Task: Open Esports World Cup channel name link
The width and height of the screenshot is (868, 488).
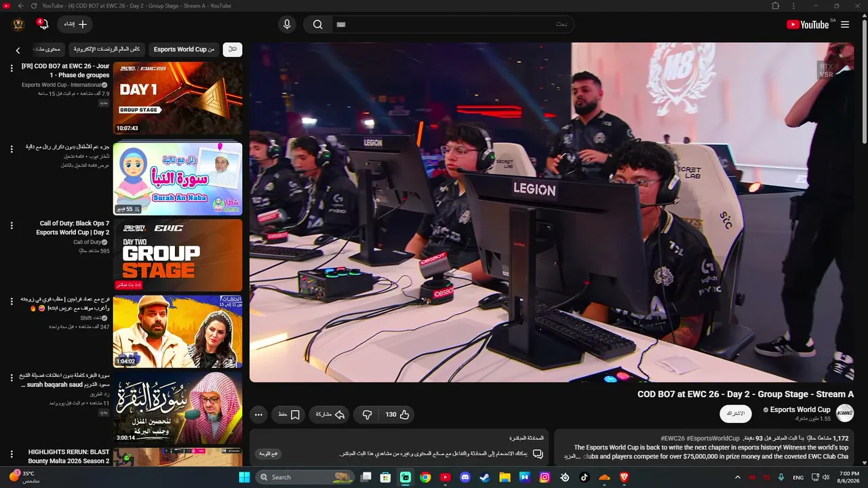Action: (800, 409)
